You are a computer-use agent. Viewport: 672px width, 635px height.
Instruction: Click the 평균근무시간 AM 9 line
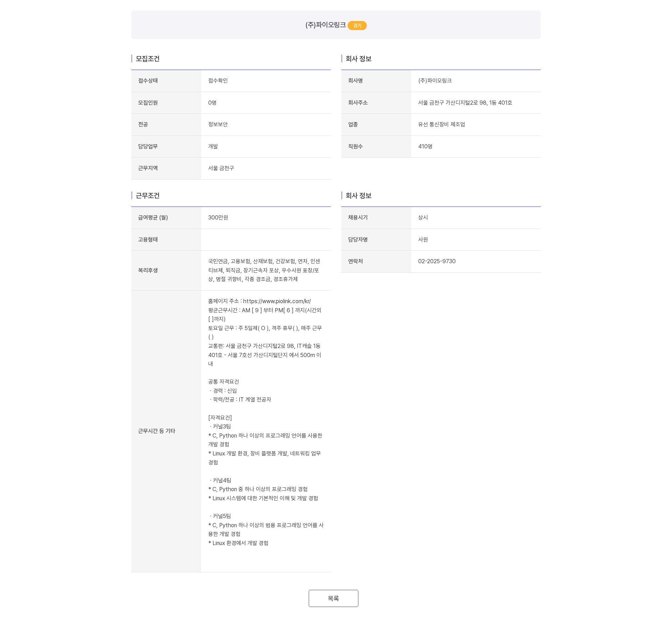tap(265, 314)
